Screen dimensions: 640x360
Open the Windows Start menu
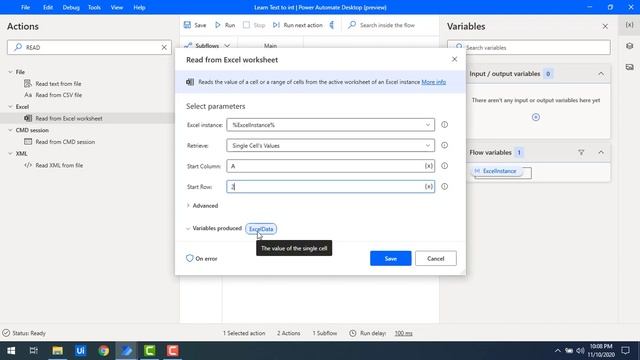point(11,351)
